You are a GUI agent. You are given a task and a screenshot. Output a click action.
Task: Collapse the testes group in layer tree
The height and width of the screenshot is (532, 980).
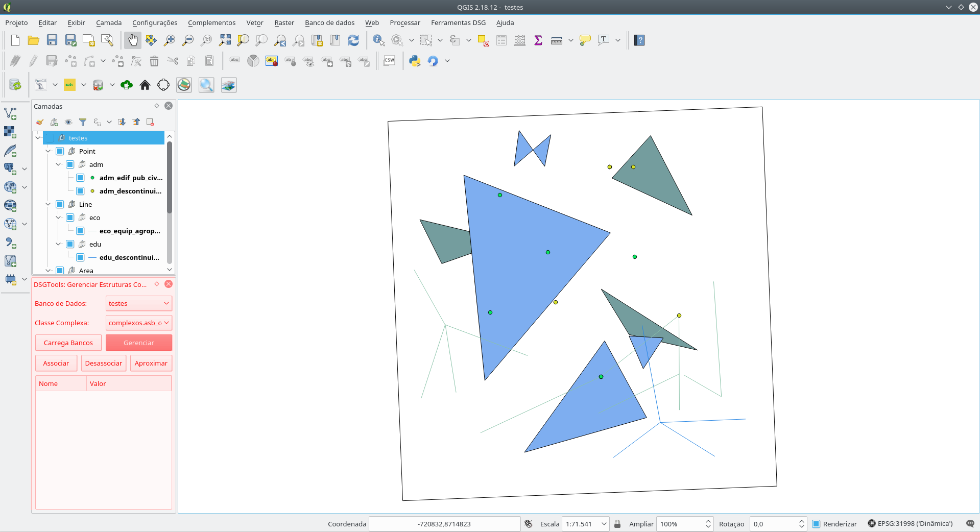pyautogui.click(x=38, y=138)
